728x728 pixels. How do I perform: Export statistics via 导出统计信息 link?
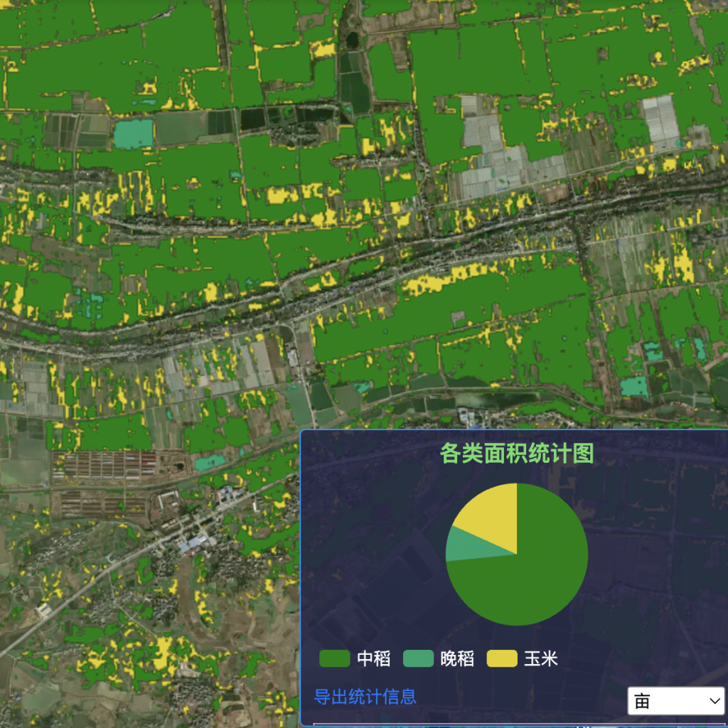coord(365,697)
